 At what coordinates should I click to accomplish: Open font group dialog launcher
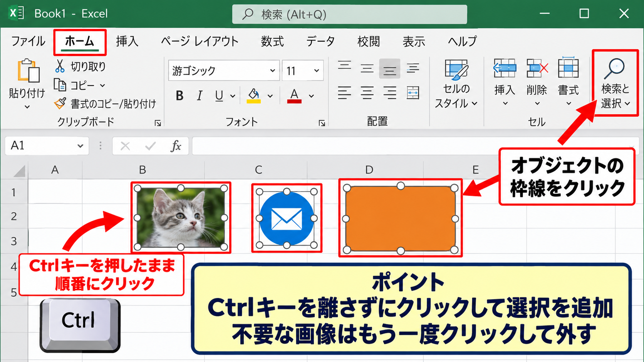(322, 123)
